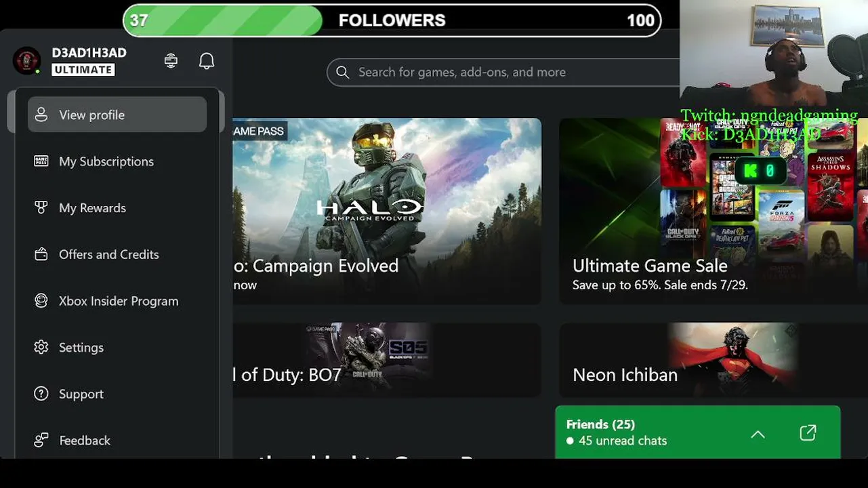This screenshot has width=868, height=488.
Task: Click the Support question mark icon
Action: pyautogui.click(x=41, y=394)
